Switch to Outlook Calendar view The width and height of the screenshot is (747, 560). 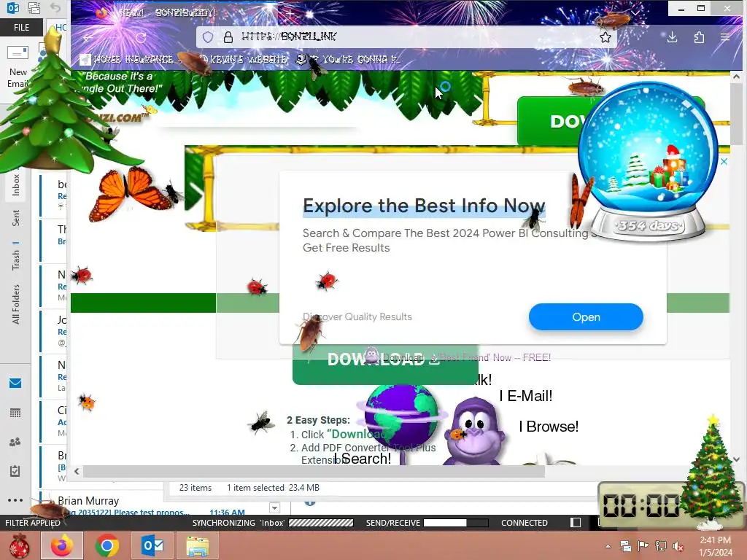[15, 413]
